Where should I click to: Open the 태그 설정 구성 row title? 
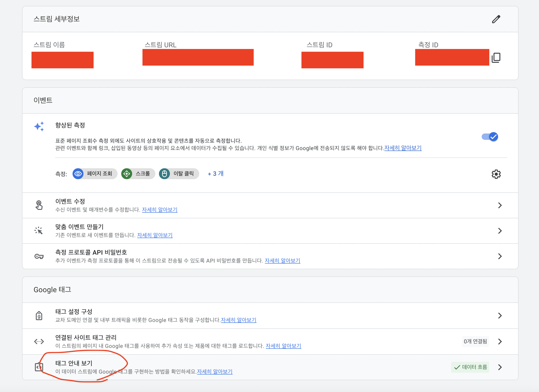point(74,312)
